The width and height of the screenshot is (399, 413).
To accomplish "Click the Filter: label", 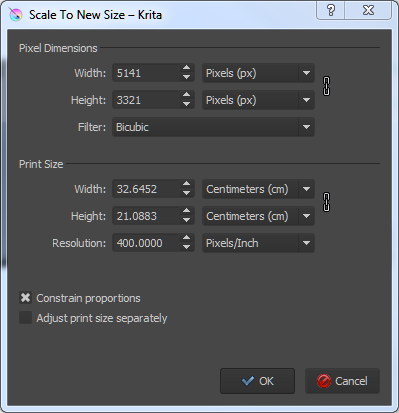I will click(92, 127).
